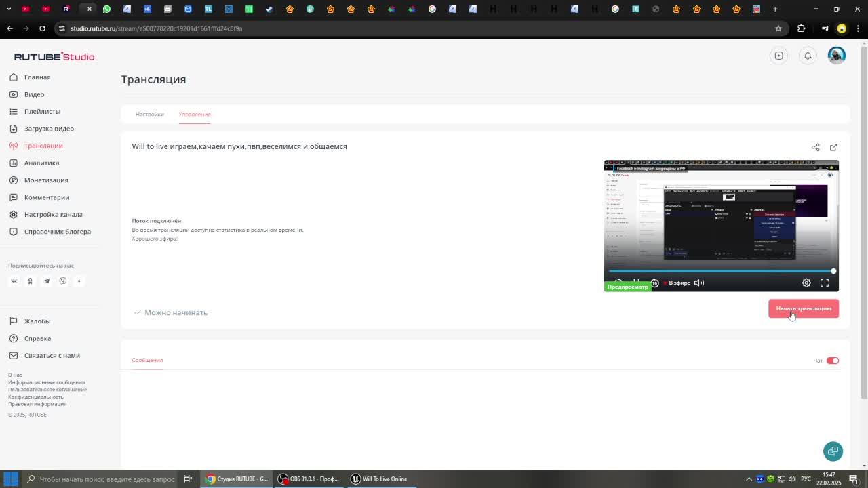Open player settings gear

coord(806,283)
